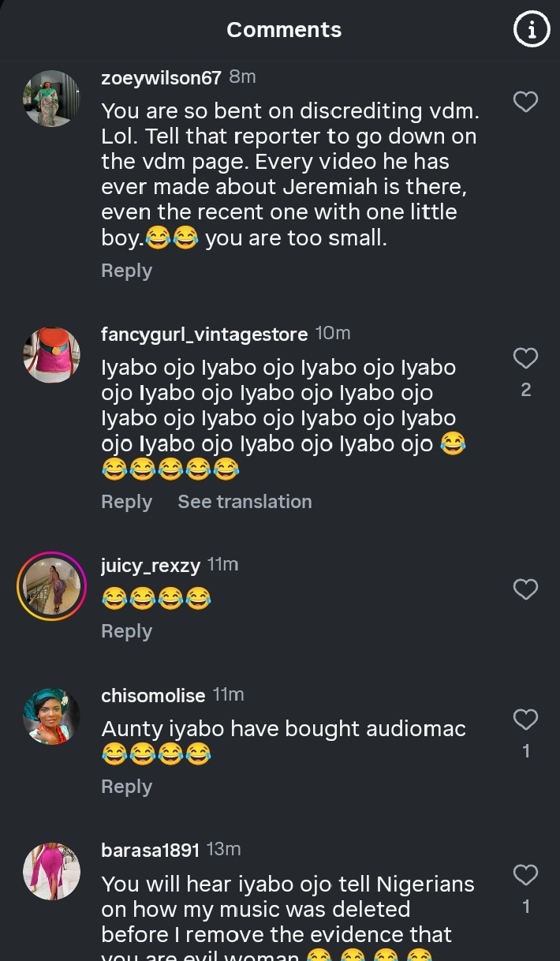Screen dimensions: 560x961
Task: Like zoeywilson67's comment with the heart
Action: [525, 102]
